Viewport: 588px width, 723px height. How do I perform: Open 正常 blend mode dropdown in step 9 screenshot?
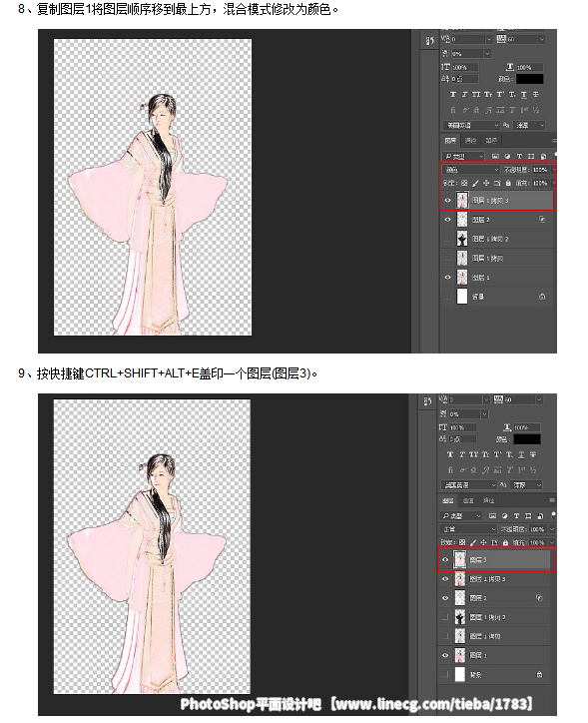[x=468, y=529]
